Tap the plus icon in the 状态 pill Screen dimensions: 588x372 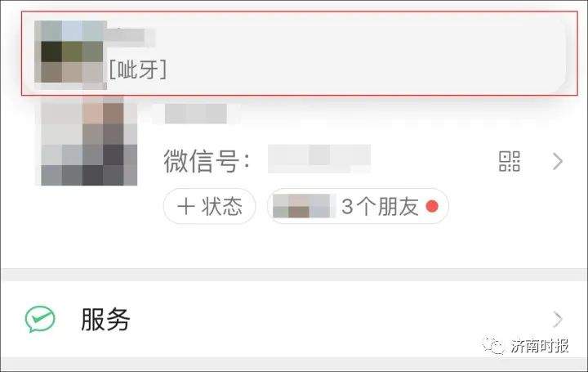tap(186, 207)
